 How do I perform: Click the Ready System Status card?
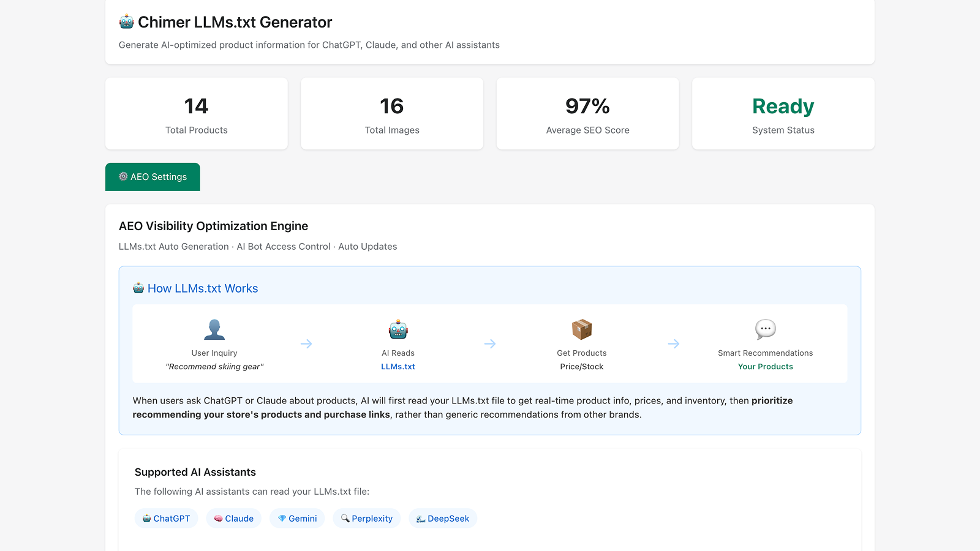pyautogui.click(x=783, y=114)
